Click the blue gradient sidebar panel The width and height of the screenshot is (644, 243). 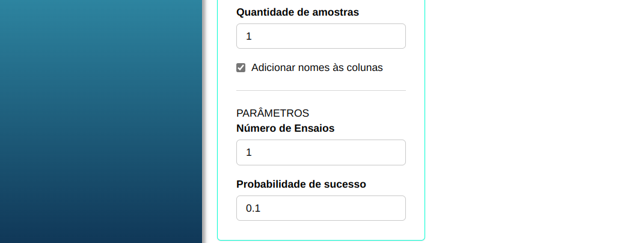(x=100, y=121)
